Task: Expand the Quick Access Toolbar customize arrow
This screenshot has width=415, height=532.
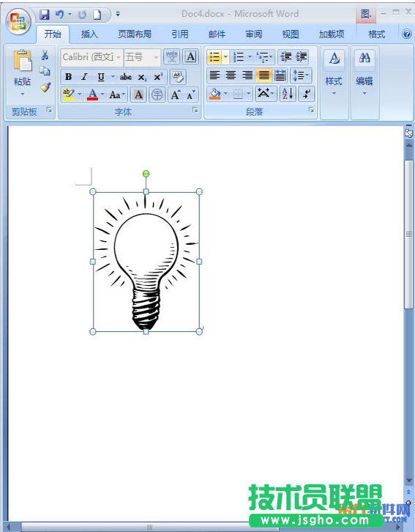Action: 118,14
